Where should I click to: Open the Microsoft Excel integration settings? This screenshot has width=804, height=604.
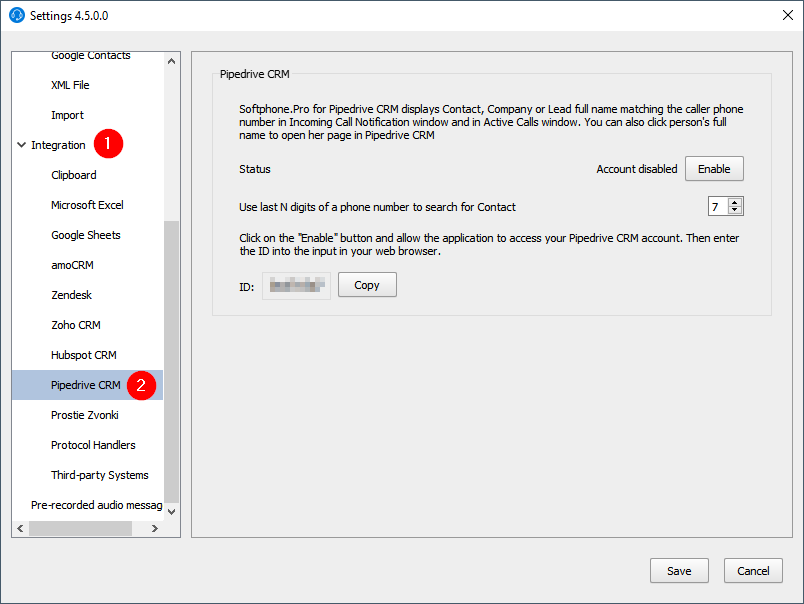pyautogui.click(x=87, y=205)
